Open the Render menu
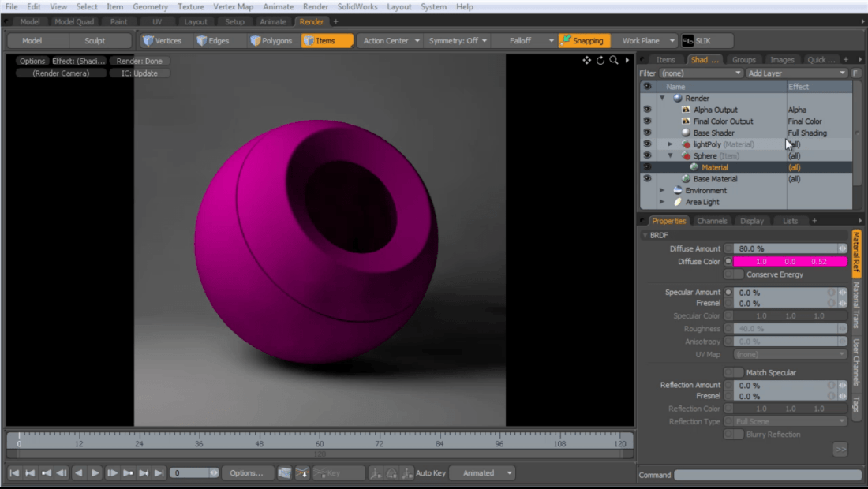This screenshot has width=868, height=489. point(315,6)
